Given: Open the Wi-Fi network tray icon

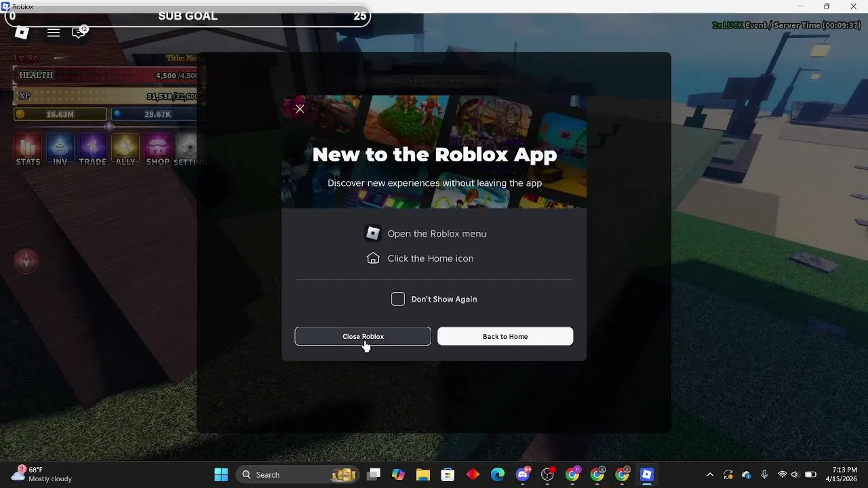Looking at the screenshot, I should (x=782, y=474).
